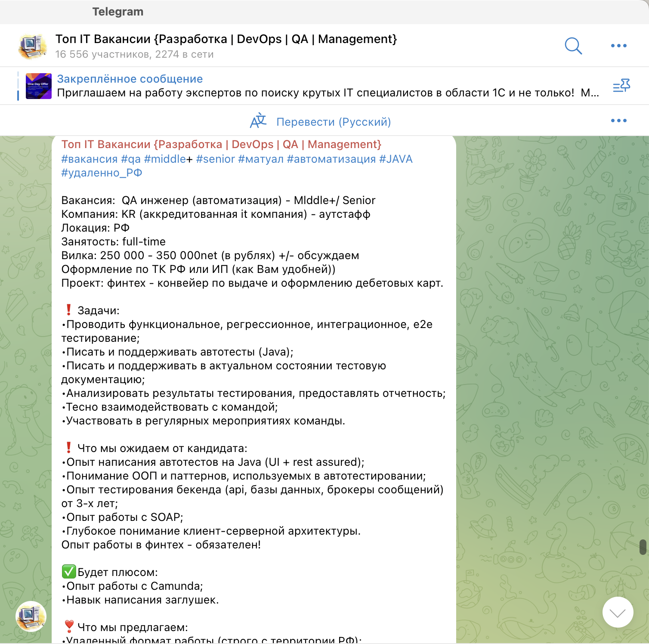Click the bullet 'Участвовать в регулярных мероприятиях команды'
The image size is (649, 644).
203,421
